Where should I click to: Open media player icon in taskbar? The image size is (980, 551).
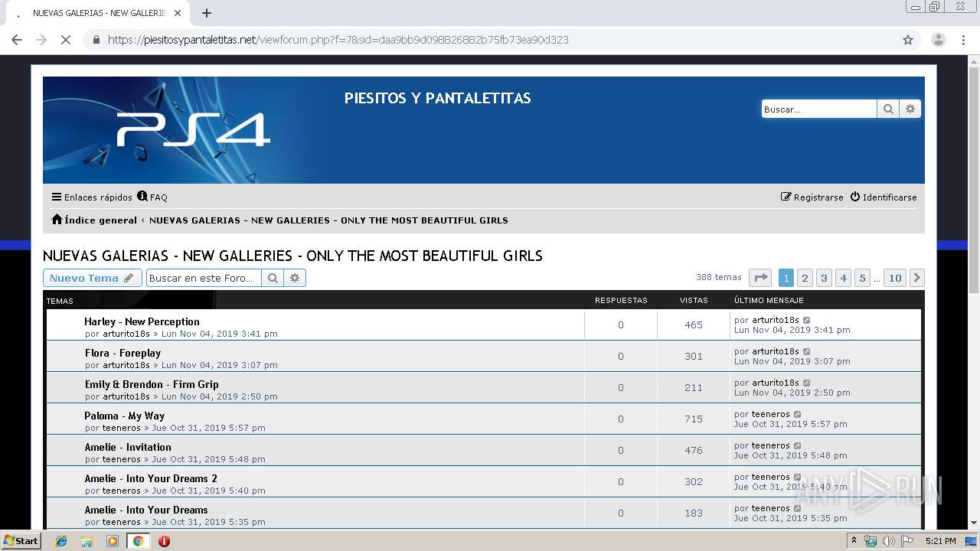coord(113,541)
